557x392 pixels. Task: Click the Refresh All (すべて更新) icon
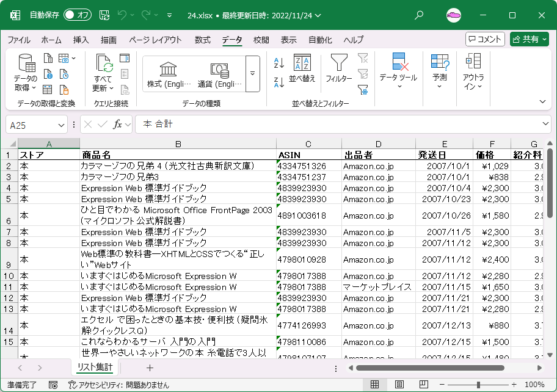point(104,73)
